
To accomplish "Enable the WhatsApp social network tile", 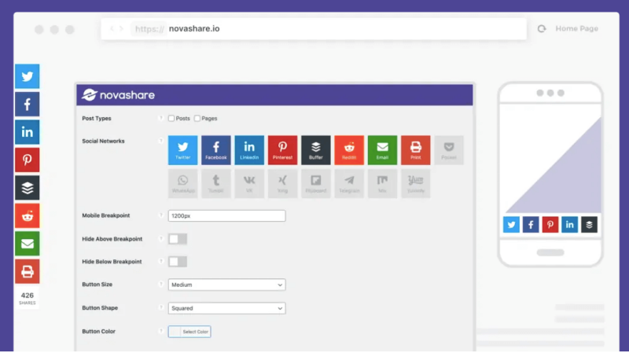I will [x=183, y=183].
